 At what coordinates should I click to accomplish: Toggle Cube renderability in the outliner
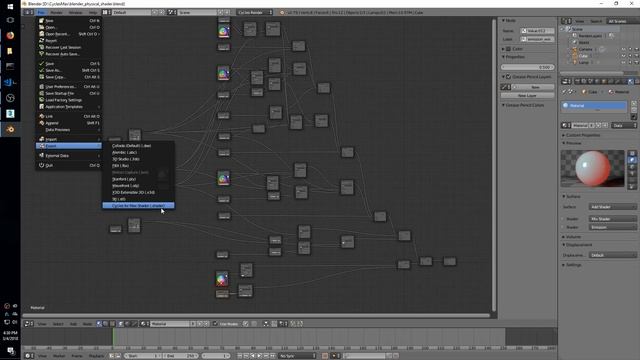[636, 56]
